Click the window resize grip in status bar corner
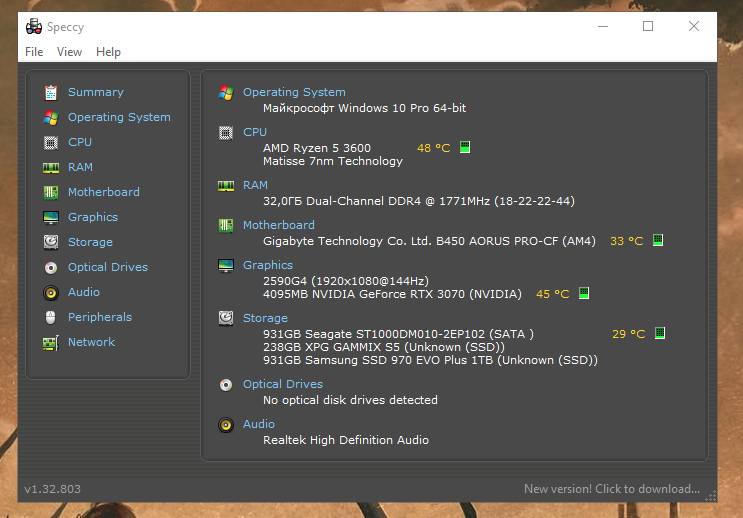 (710, 496)
